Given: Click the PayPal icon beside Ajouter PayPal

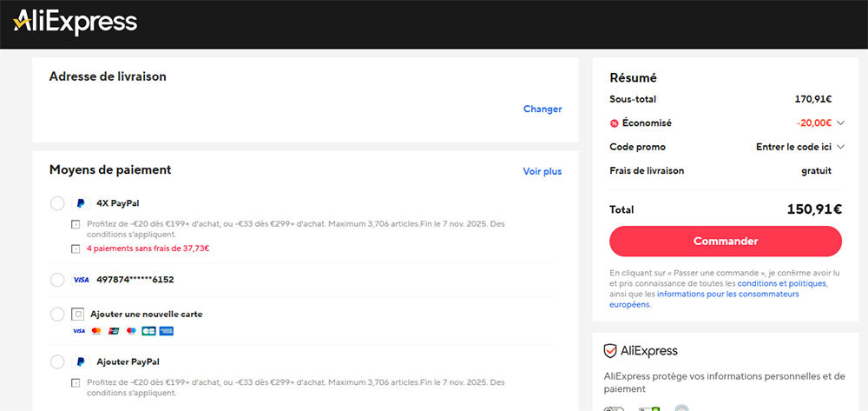Looking at the screenshot, I should click(x=81, y=361).
